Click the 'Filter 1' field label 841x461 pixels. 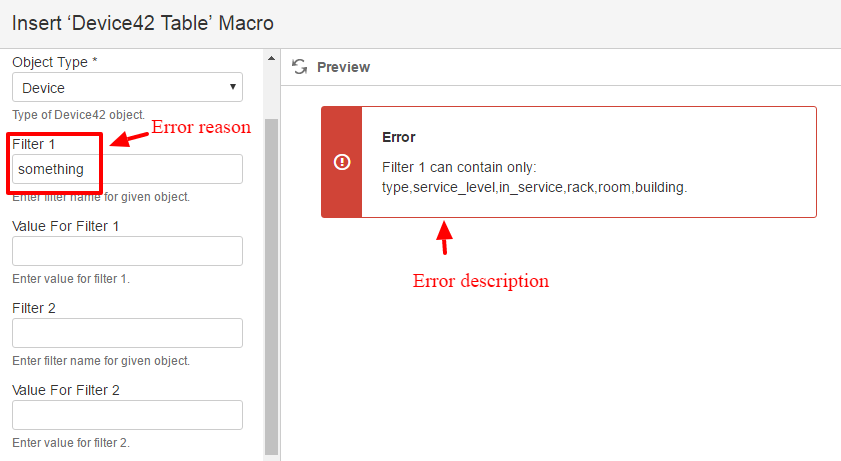pos(34,144)
